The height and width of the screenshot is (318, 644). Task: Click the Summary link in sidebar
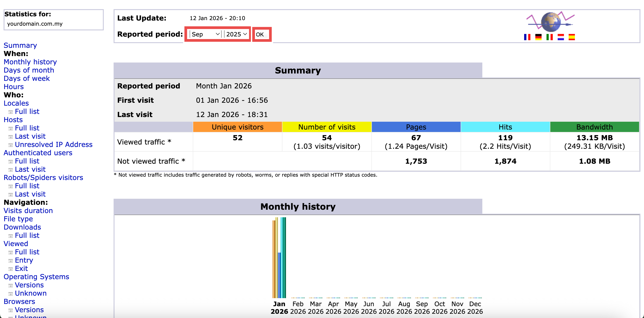tap(20, 45)
